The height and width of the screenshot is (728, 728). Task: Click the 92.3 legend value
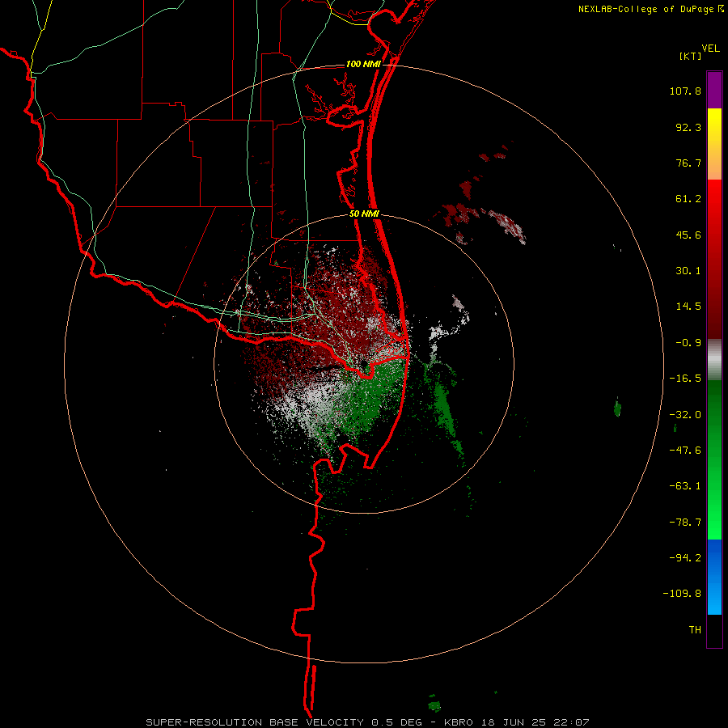tap(688, 127)
